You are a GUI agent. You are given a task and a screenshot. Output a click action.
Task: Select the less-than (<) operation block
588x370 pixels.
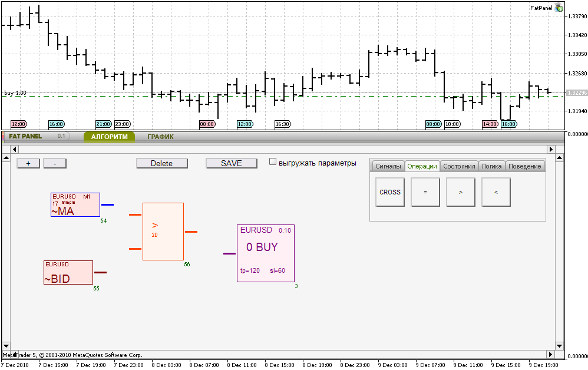click(495, 192)
